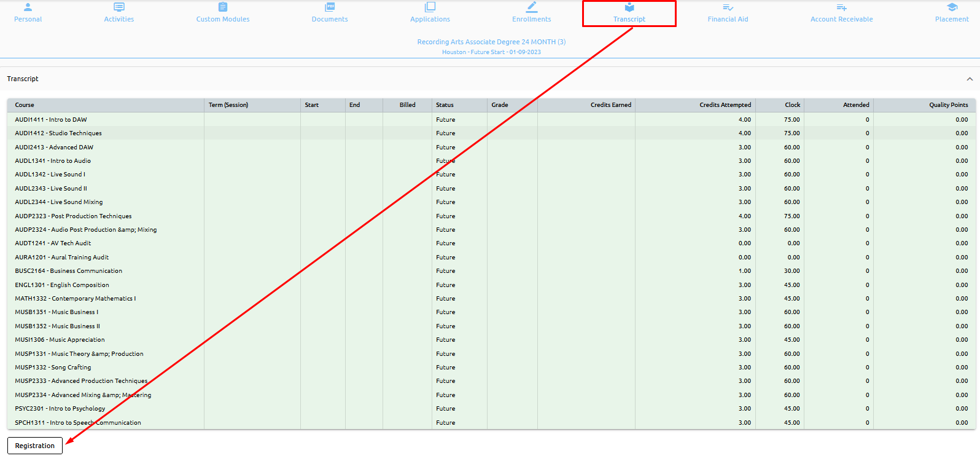
Task: Click the Registration button
Action: [x=35, y=446]
